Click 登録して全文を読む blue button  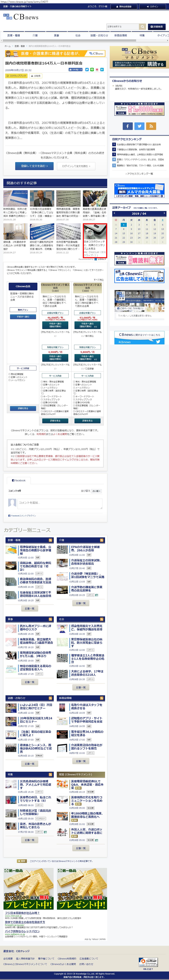point(34,166)
